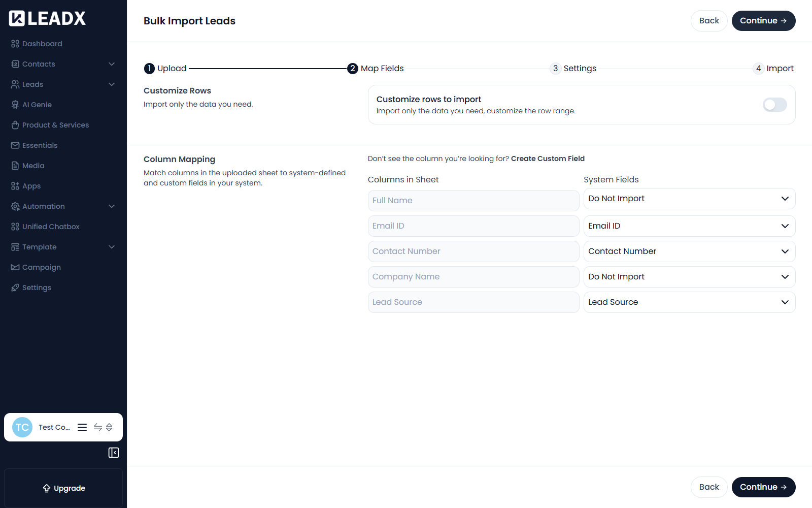
Task: Open Dashboard via its grid icon
Action: (15, 44)
